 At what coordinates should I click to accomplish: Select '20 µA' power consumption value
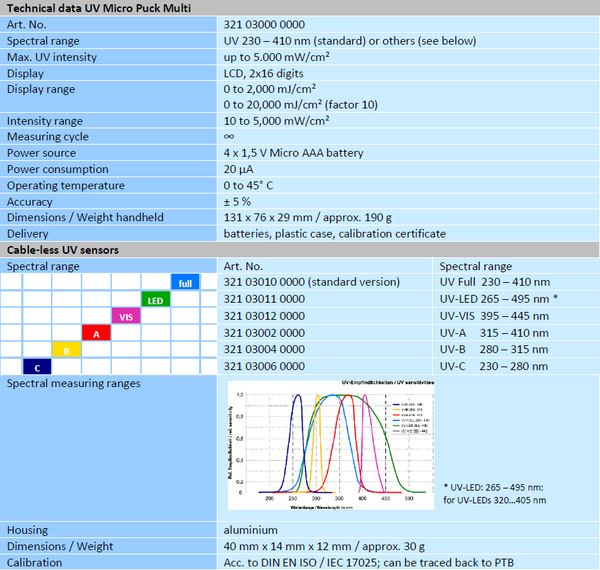pos(238,169)
